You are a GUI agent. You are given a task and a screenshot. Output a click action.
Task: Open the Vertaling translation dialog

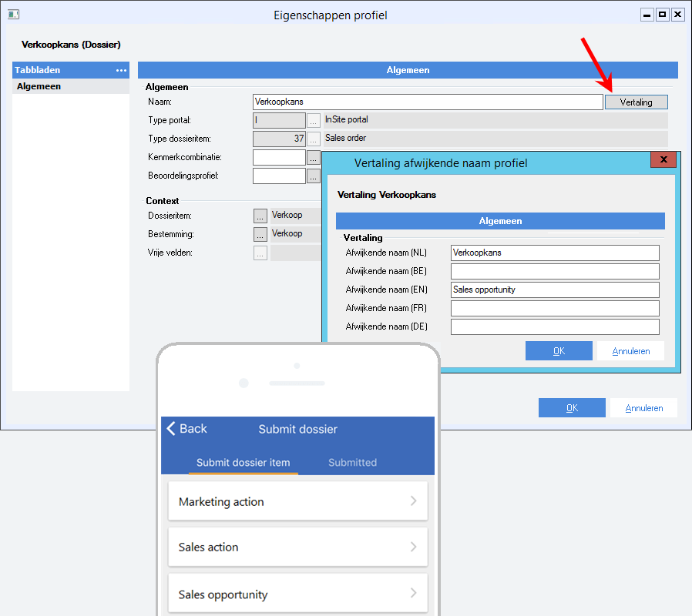pos(637,102)
